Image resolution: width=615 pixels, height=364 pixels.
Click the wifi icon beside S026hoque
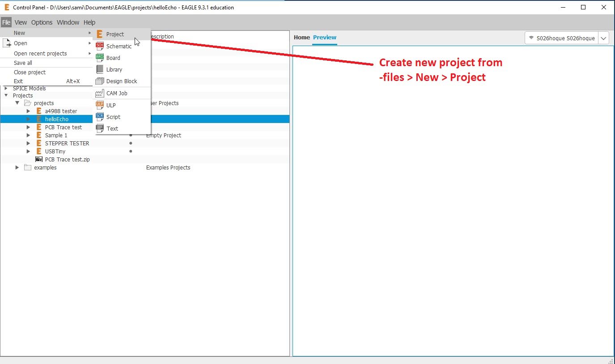point(531,38)
